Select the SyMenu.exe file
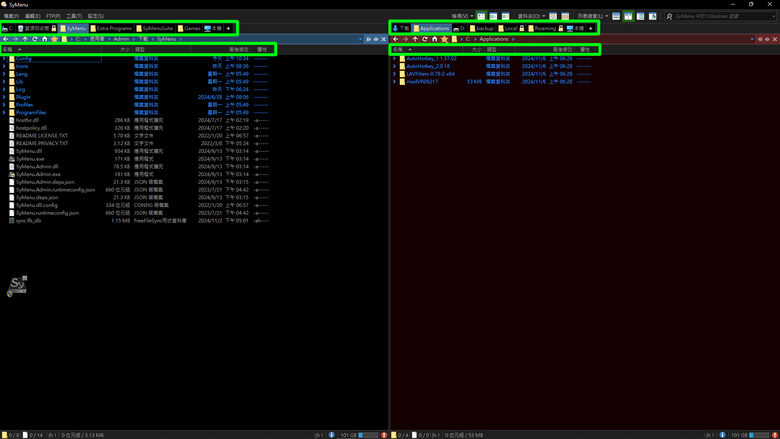Screen dimensions: 780x439 30,159
